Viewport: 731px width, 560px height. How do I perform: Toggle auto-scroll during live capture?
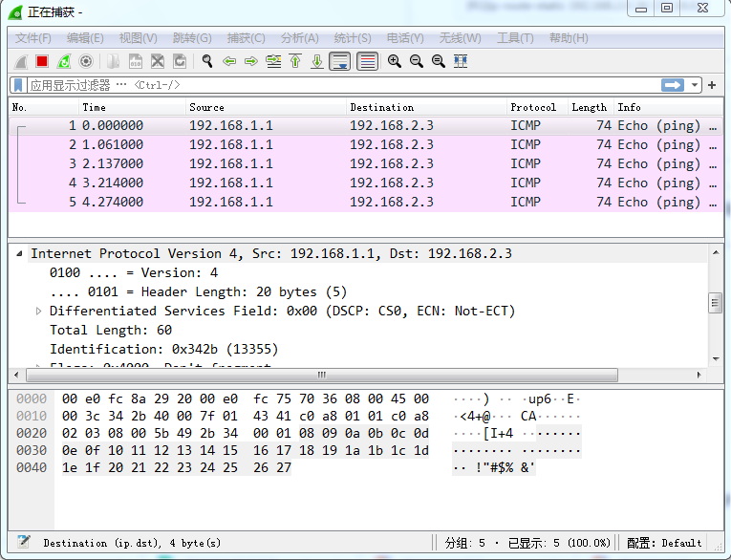pos(340,61)
